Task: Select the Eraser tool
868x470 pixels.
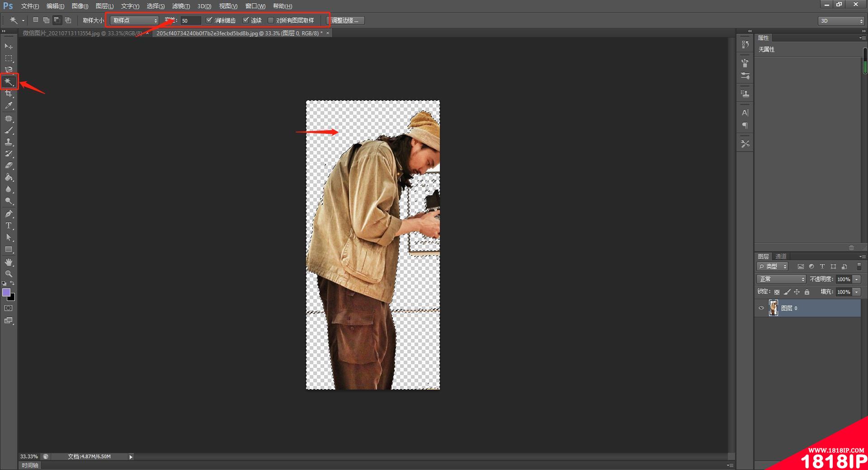Action: click(9, 165)
